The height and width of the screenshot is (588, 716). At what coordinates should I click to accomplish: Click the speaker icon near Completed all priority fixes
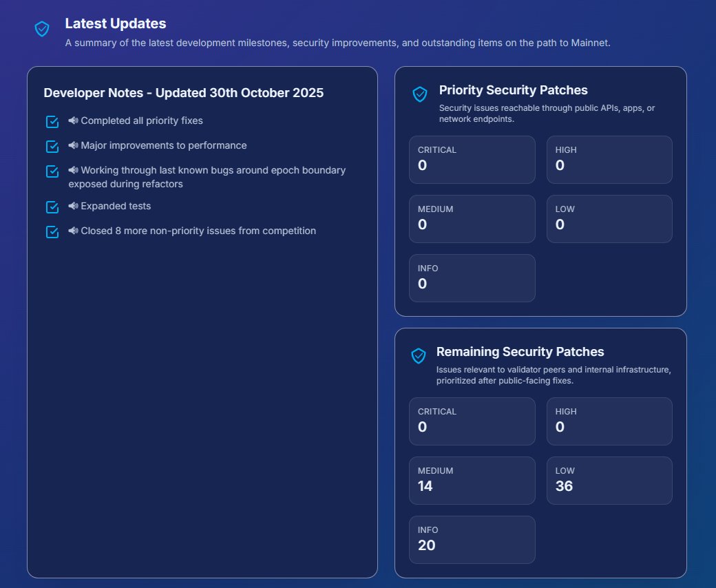[72, 120]
